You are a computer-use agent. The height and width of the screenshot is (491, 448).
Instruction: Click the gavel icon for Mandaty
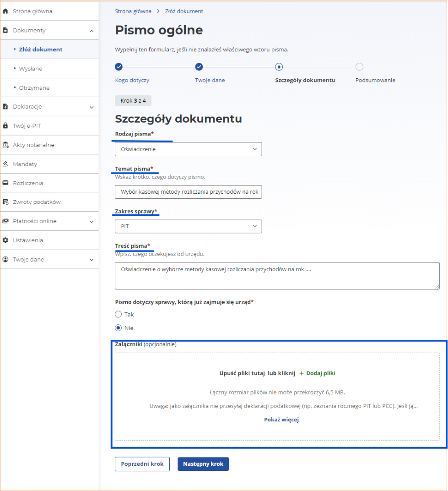pyautogui.click(x=5, y=164)
